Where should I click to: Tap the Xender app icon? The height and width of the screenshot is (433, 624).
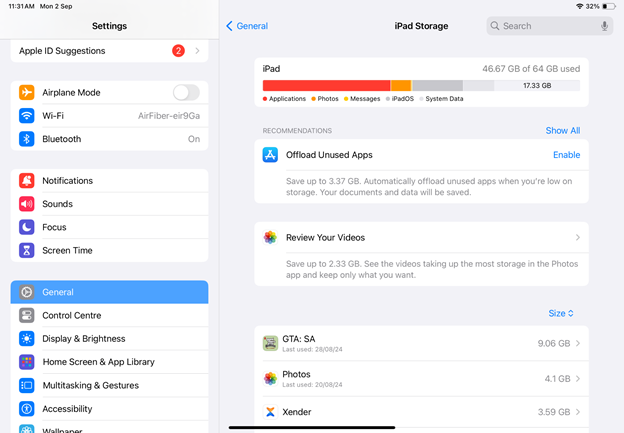(x=270, y=412)
